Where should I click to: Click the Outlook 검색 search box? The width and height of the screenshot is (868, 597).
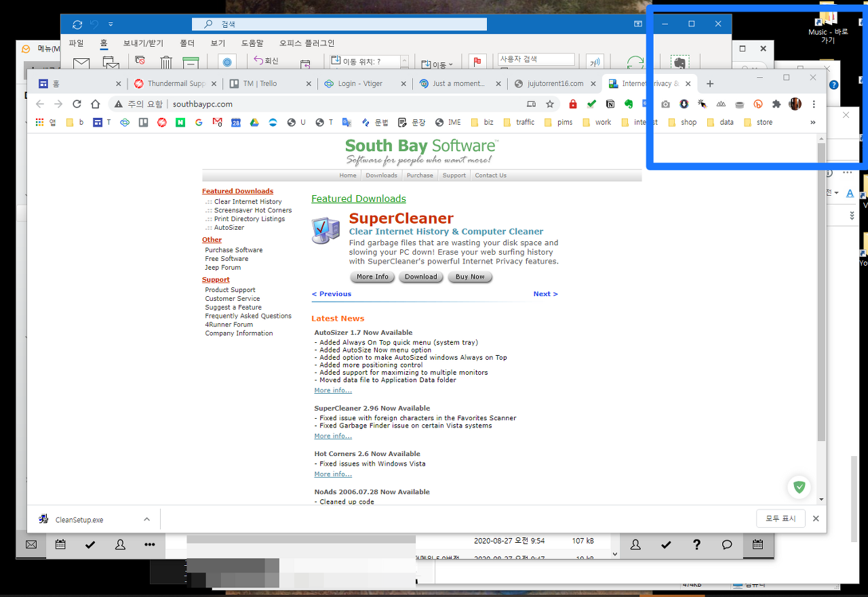point(339,24)
